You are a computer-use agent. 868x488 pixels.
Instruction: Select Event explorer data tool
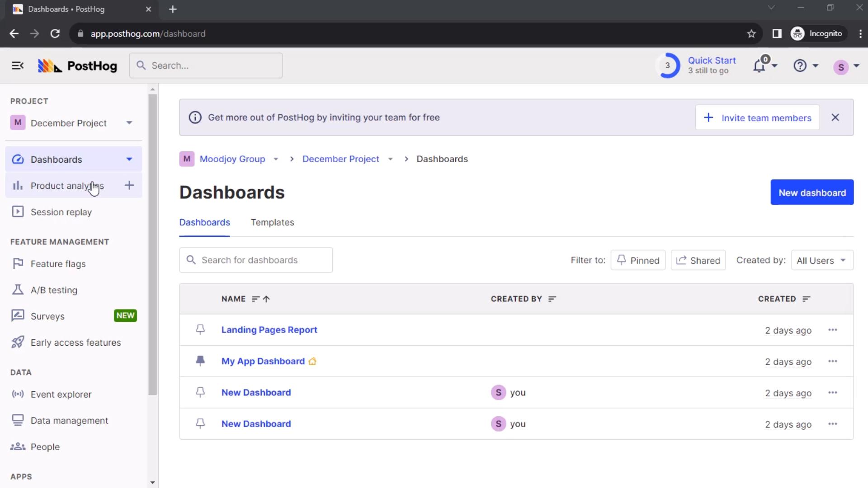tap(61, 394)
